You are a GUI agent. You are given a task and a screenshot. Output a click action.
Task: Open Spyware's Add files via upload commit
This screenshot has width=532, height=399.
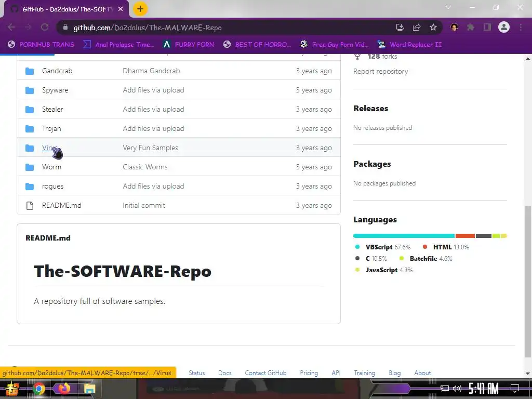point(153,90)
